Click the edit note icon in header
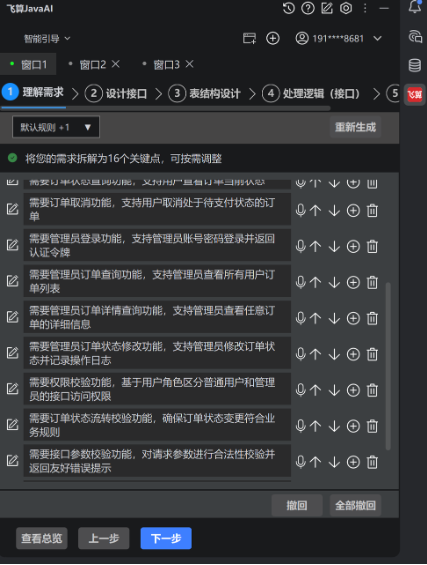This screenshot has height=565, width=427. pos(327,8)
